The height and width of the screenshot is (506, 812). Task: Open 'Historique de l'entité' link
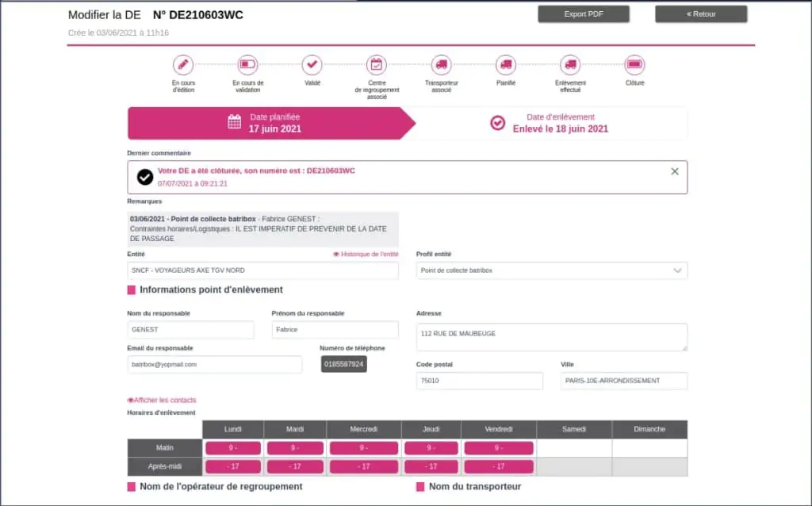[366, 255]
